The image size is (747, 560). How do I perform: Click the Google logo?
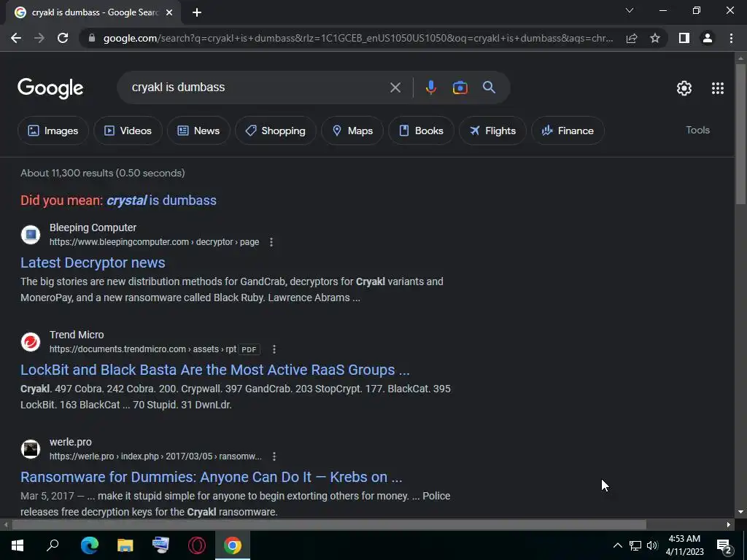(50, 88)
